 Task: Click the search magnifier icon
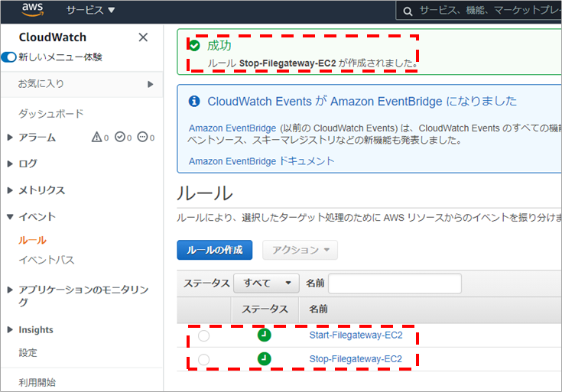coord(408,11)
